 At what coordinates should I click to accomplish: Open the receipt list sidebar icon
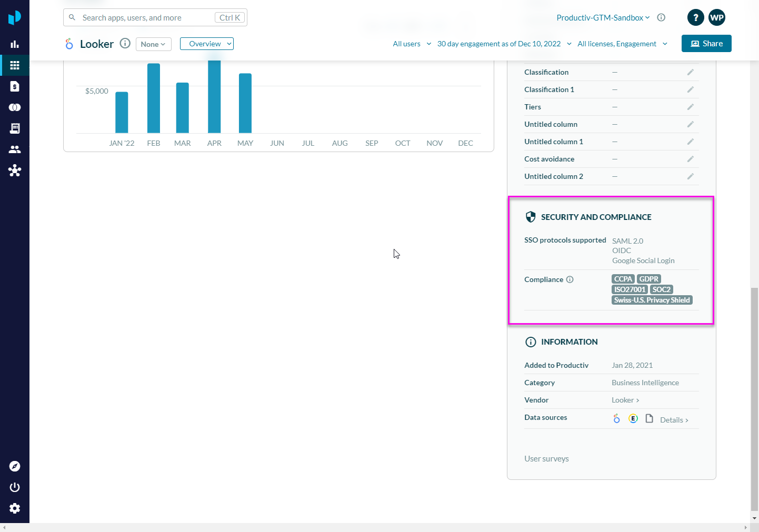click(x=15, y=128)
